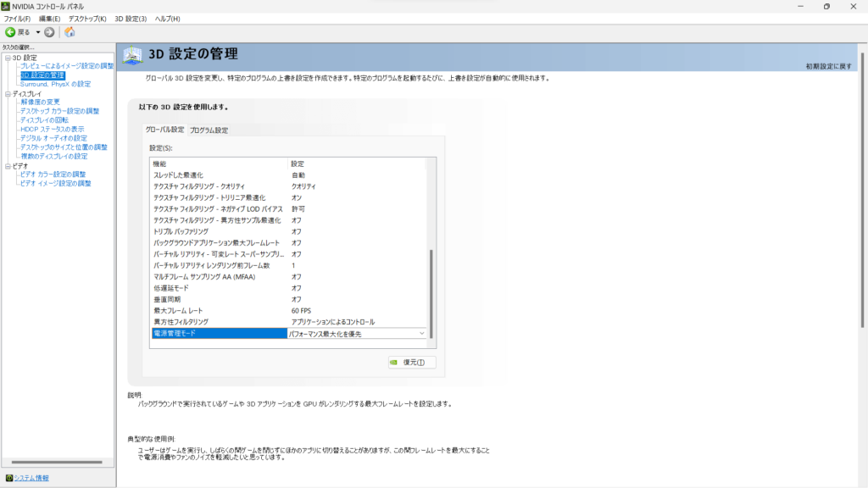Open ビデオ カラー設定の調整 in the task tree

(x=53, y=175)
